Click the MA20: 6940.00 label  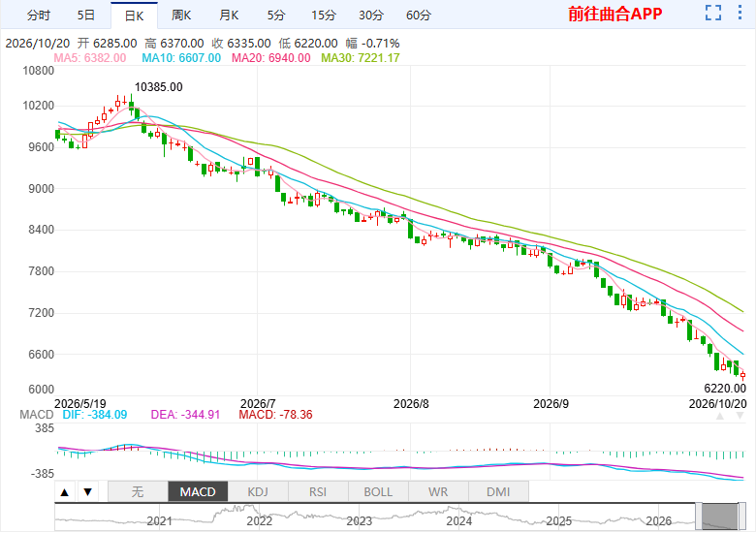click(x=271, y=58)
